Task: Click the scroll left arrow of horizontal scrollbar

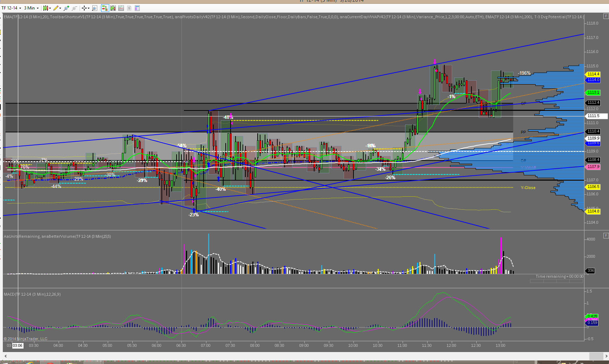Action: pyautogui.click(x=5, y=356)
